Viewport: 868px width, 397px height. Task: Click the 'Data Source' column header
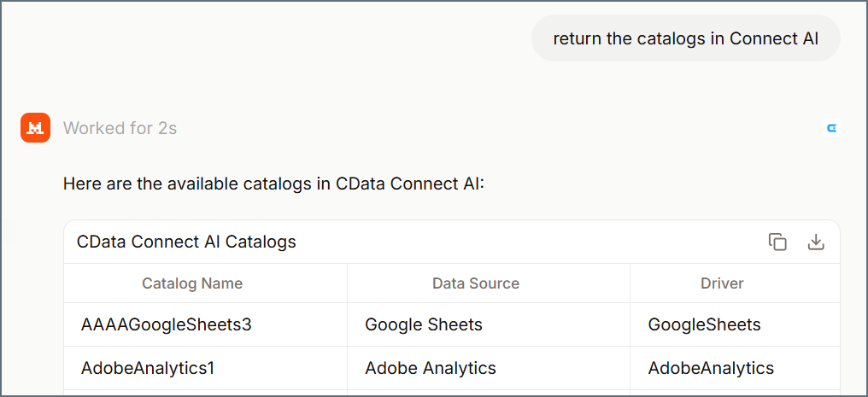coord(476,283)
